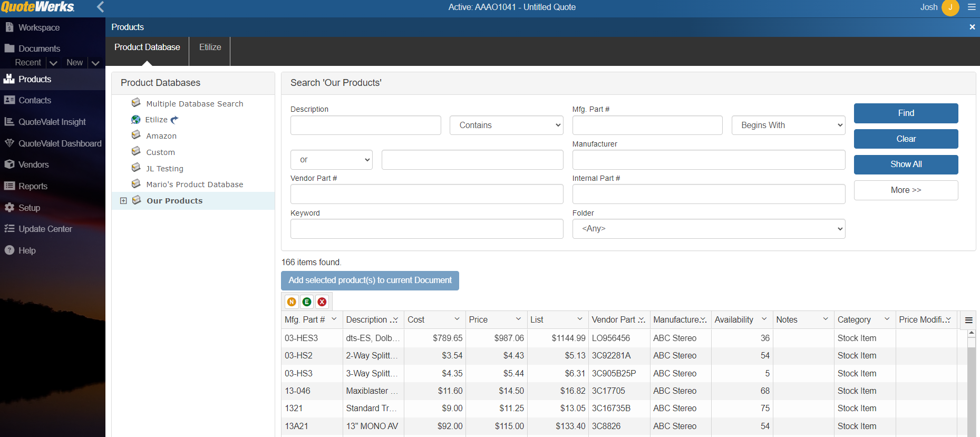The image size is (980, 437).
Task: Switch to the Etilize tab
Action: (210, 47)
